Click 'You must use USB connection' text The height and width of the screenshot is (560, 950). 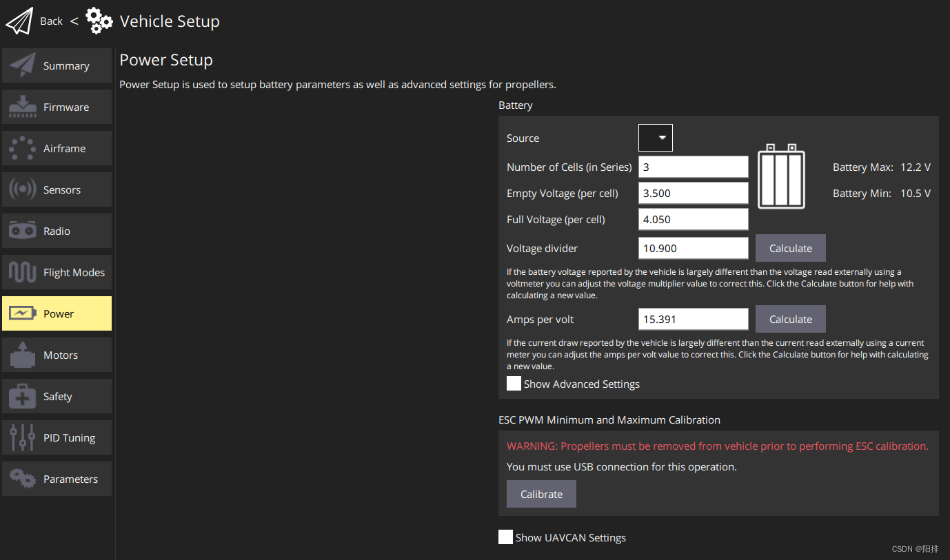[622, 466]
